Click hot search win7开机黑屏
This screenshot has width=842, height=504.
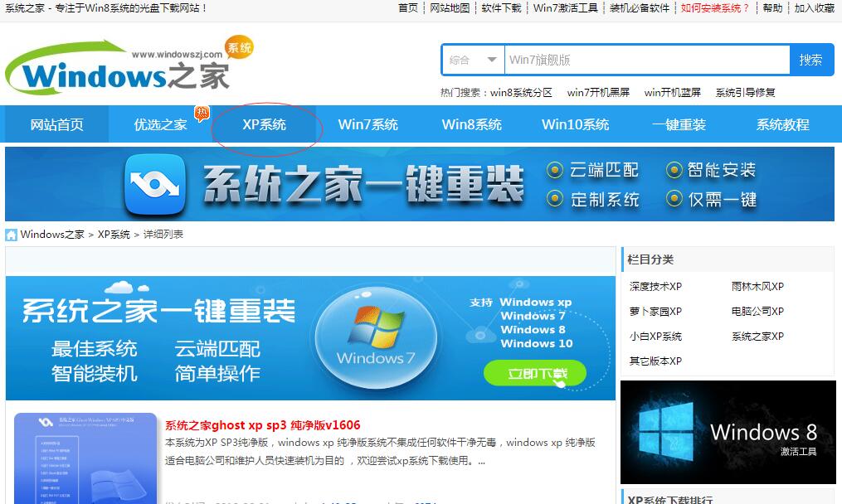pos(598,92)
